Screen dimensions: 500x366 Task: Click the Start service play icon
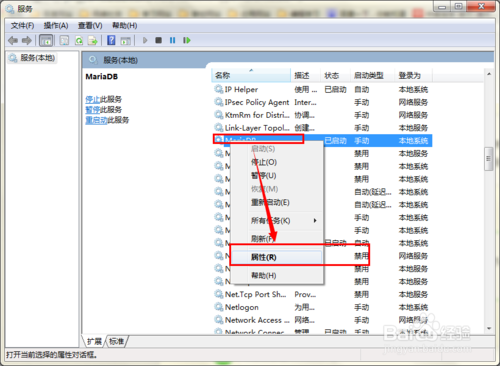click(x=145, y=40)
